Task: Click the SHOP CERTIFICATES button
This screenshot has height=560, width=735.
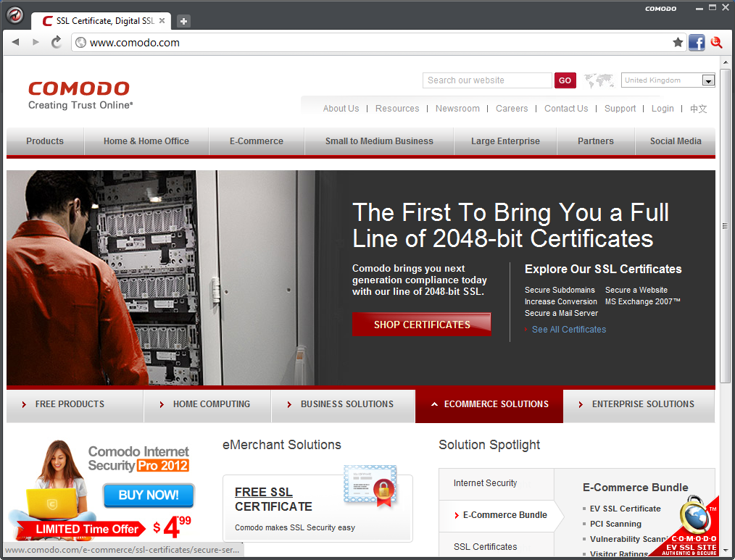Action: point(421,325)
